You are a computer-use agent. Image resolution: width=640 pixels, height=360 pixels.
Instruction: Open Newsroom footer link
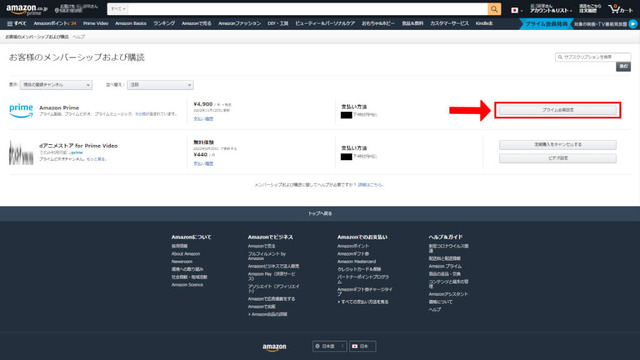(x=182, y=262)
